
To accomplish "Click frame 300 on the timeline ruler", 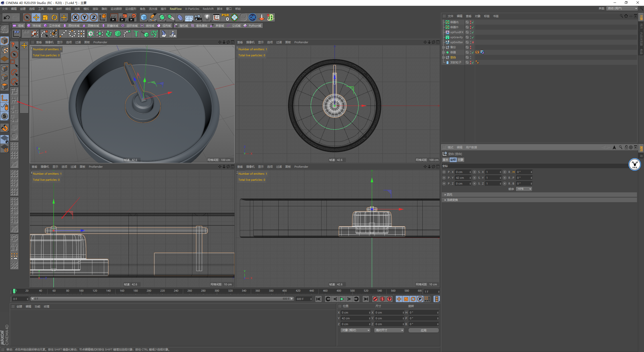I will click(217, 291).
